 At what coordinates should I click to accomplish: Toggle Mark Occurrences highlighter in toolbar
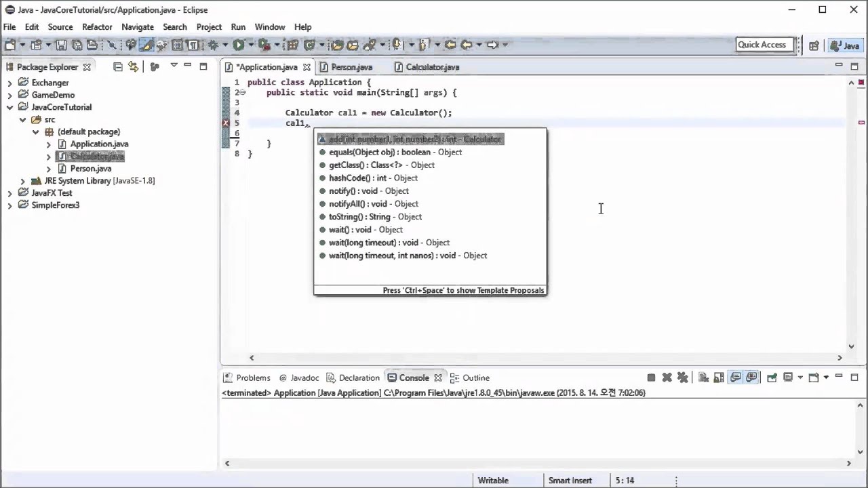point(146,45)
